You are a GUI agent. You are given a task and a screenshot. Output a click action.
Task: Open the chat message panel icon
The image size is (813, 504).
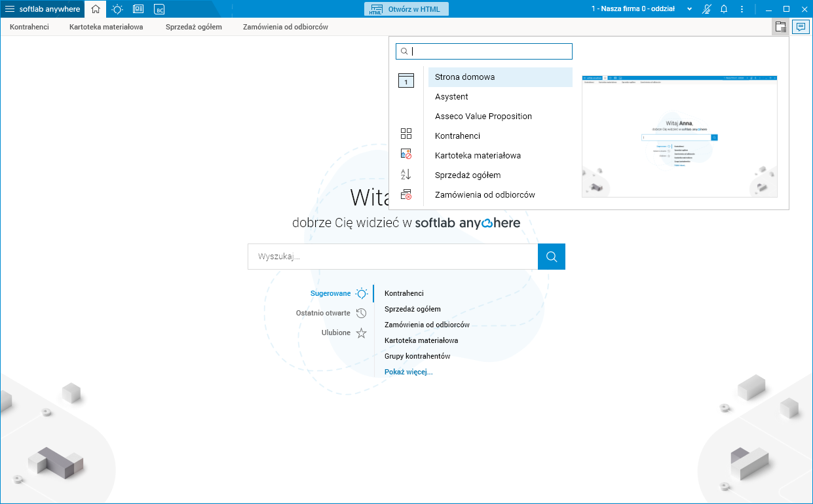click(x=801, y=27)
